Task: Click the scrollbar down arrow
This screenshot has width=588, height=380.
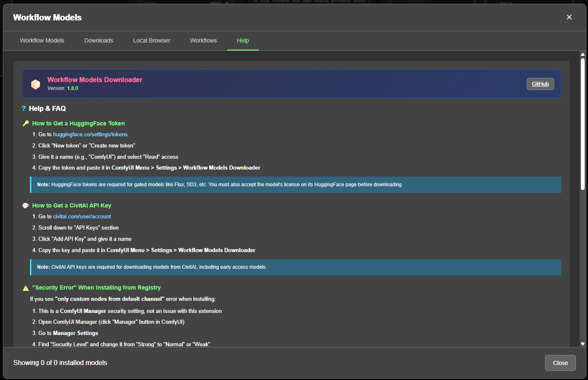Action: pos(583,344)
